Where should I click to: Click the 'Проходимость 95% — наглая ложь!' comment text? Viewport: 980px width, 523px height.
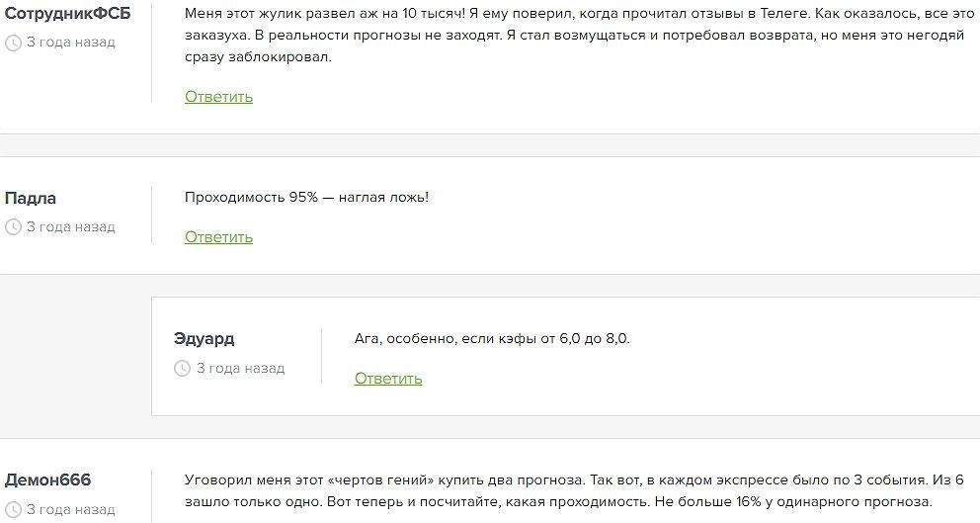click(x=307, y=198)
